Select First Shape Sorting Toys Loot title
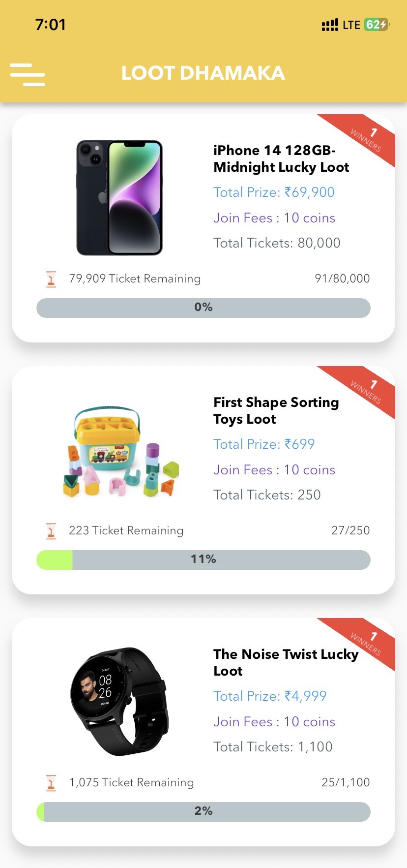Viewport: 407px width, 868px height. 276,411
